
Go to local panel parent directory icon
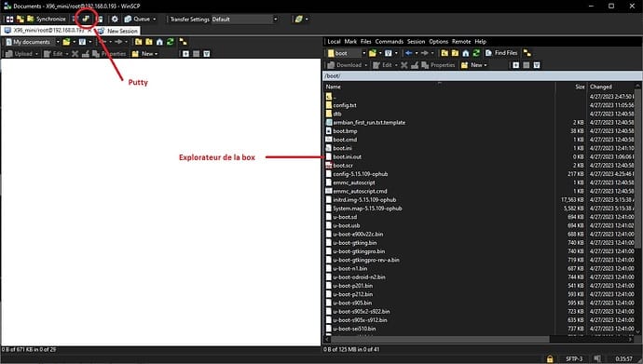139,42
